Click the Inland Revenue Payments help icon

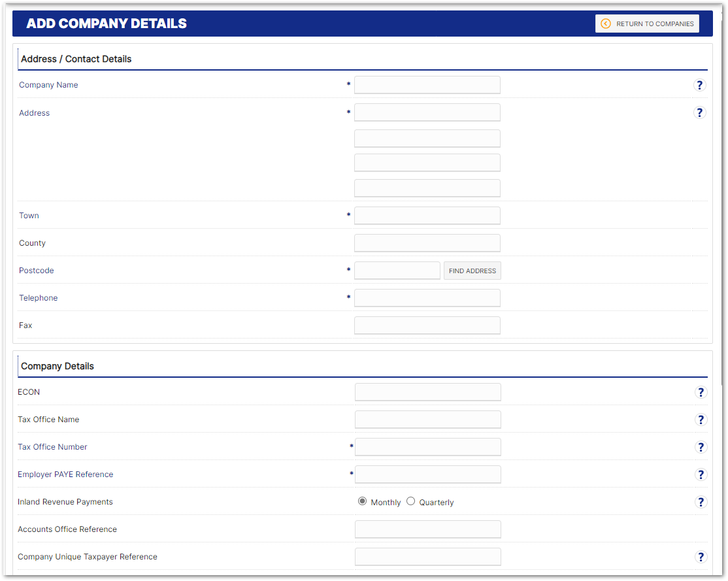coord(701,502)
